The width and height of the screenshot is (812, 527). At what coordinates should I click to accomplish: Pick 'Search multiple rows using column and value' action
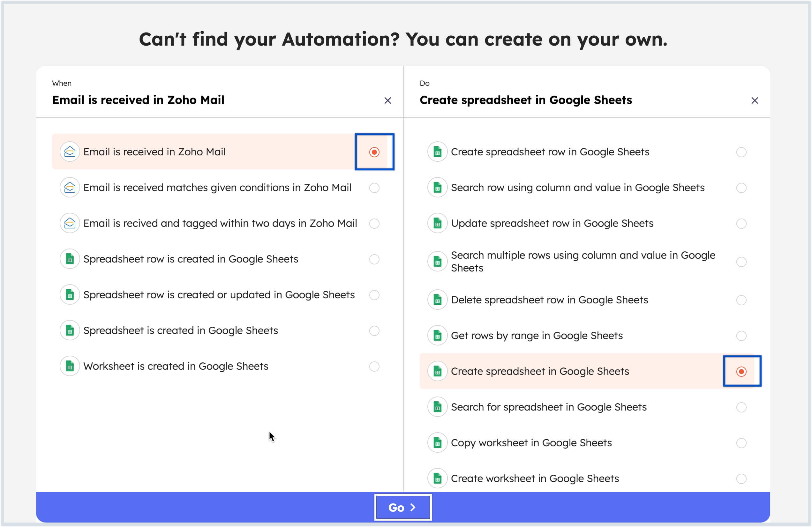[x=583, y=262]
